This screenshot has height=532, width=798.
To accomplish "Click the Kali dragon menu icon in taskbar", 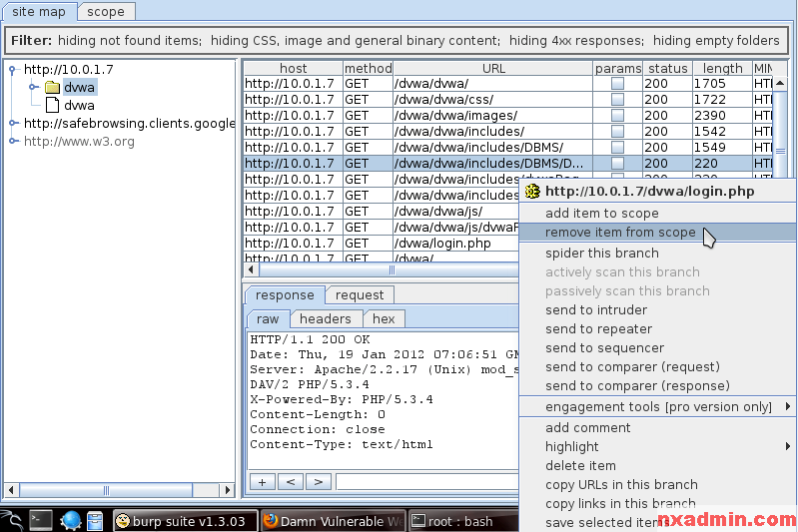I will point(12,520).
